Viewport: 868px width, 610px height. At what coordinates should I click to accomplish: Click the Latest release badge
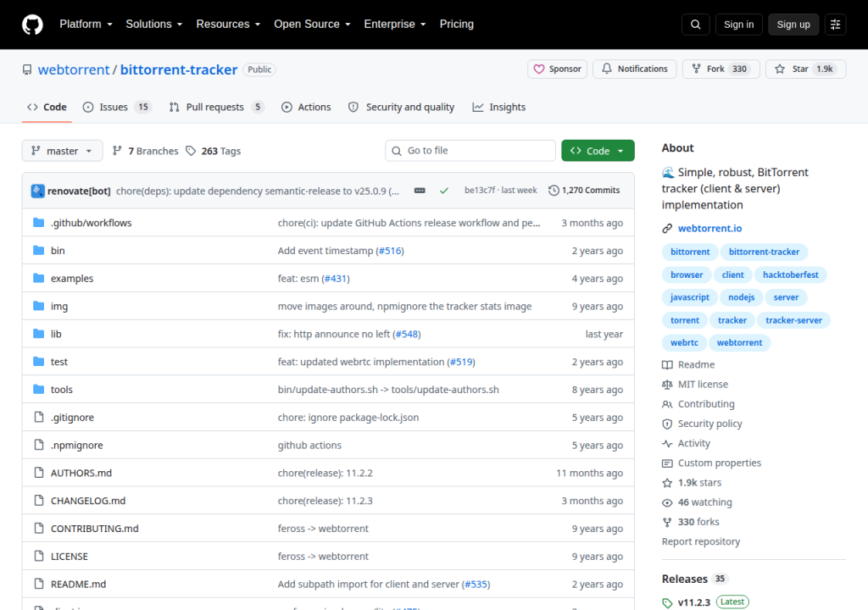pyautogui.click(x=732, y=602)
